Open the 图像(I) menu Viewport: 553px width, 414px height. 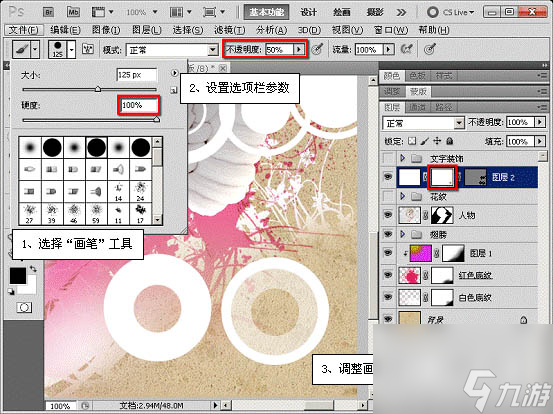tap(106, 30)
